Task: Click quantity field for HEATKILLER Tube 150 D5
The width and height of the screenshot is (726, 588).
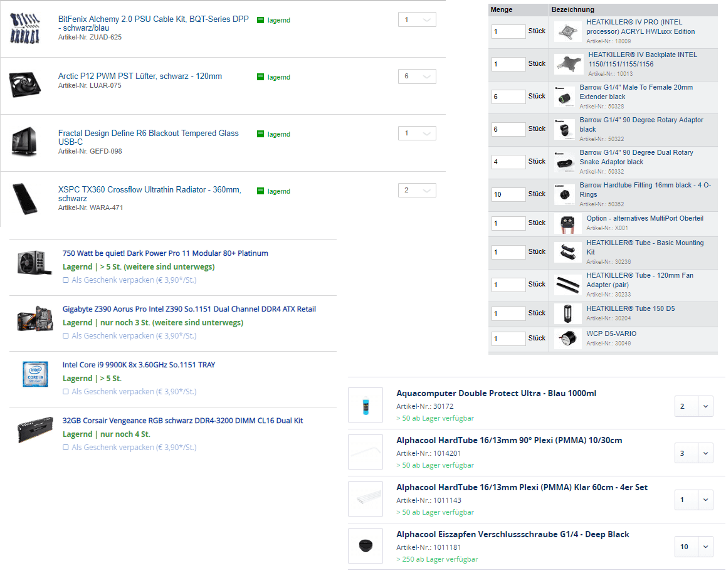Action: click(x=508, y=313)
